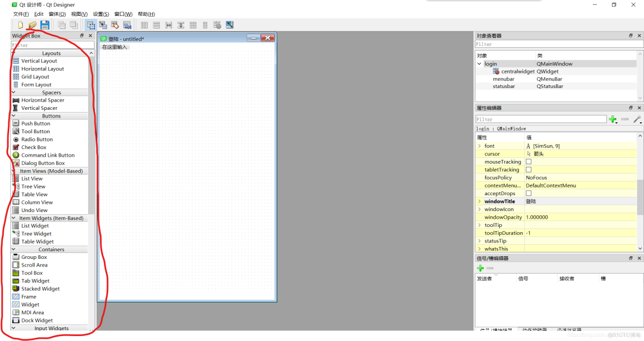Screen dimensions: 644x341
Task: Select Tab Widget in Containers
Action: pos(35,281)
